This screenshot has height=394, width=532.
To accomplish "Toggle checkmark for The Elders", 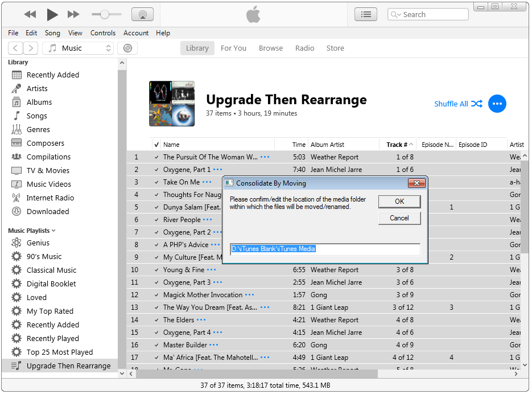I will click(x=156, y=320).
